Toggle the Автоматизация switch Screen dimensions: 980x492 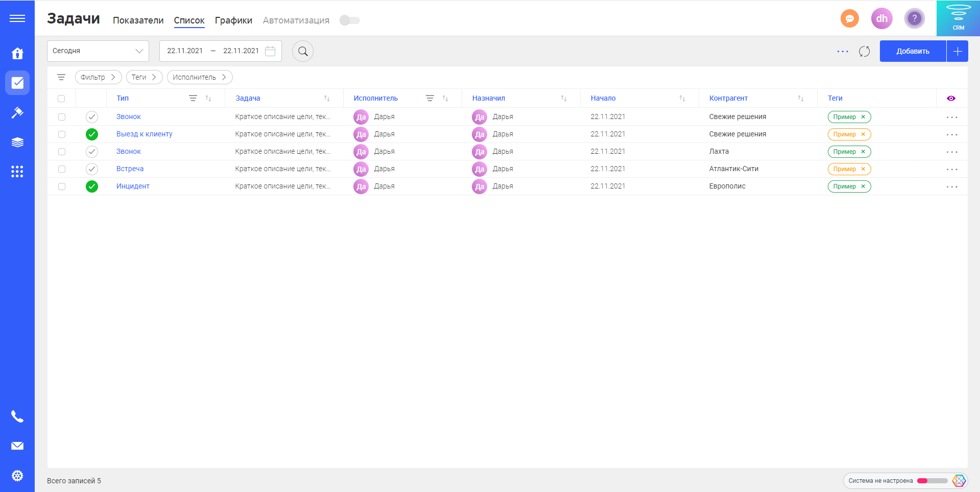(350, 20)
